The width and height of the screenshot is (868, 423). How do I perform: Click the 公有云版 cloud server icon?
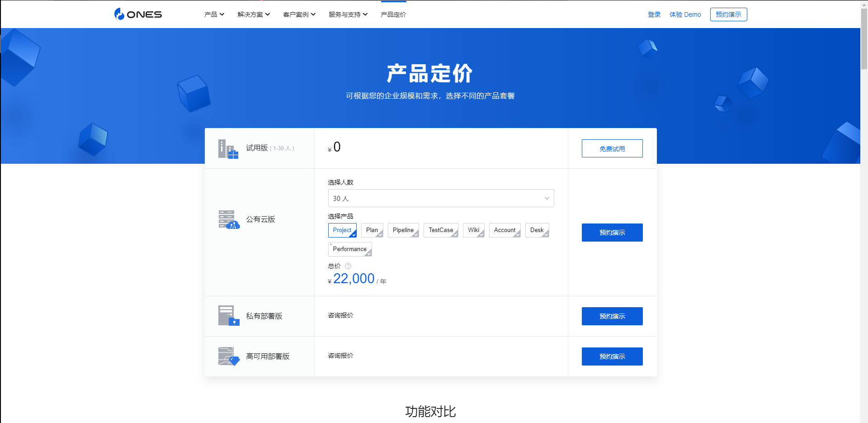[x=228, y=219]
